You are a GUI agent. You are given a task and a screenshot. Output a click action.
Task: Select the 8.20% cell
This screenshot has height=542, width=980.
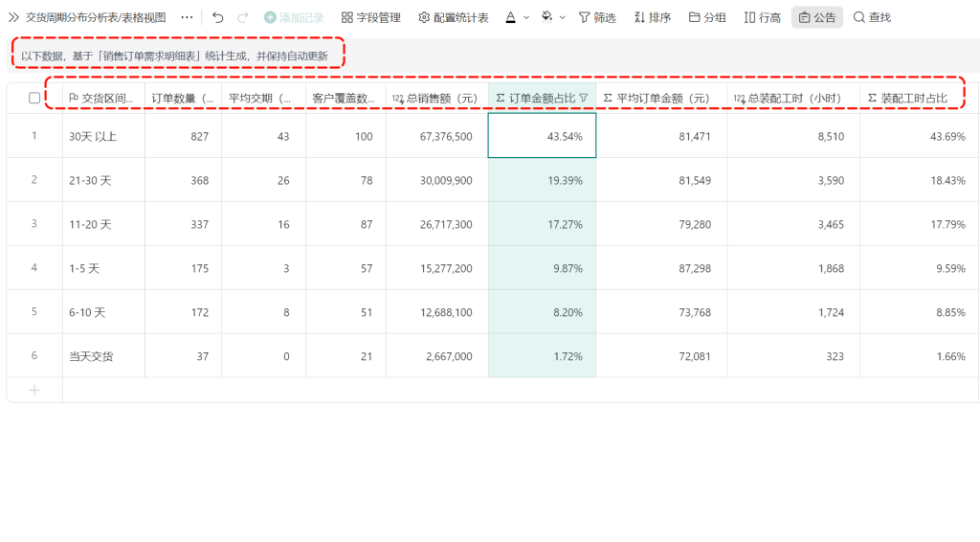542,312
